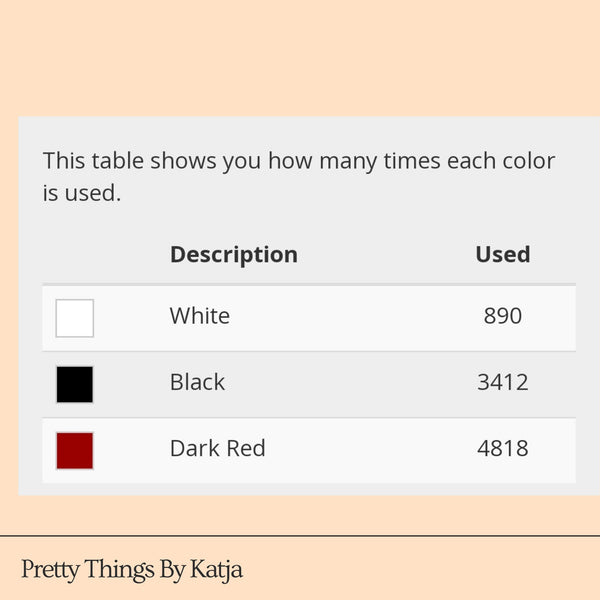
Task: Pick the Dark Red color swatch
Action: coord(75,450)
